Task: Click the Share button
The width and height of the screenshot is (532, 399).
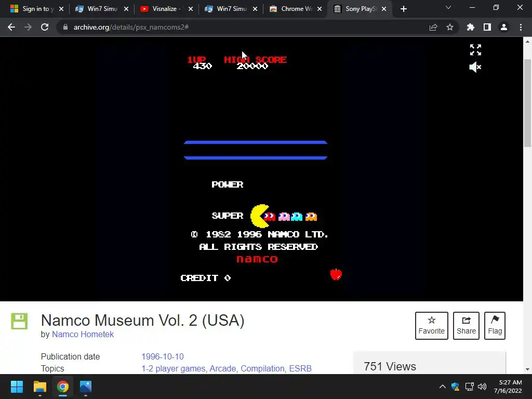Action: pos(466,326)
